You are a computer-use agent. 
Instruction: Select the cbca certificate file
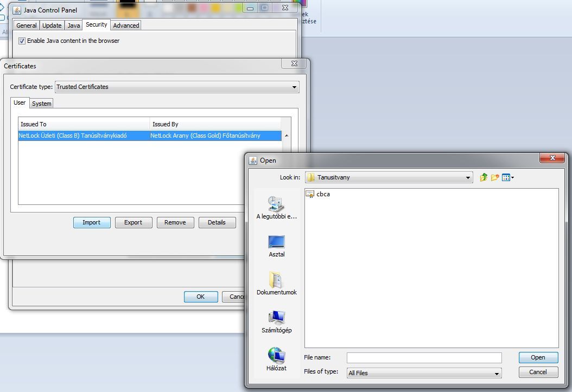pyautogui.click(x=318, y=194)
